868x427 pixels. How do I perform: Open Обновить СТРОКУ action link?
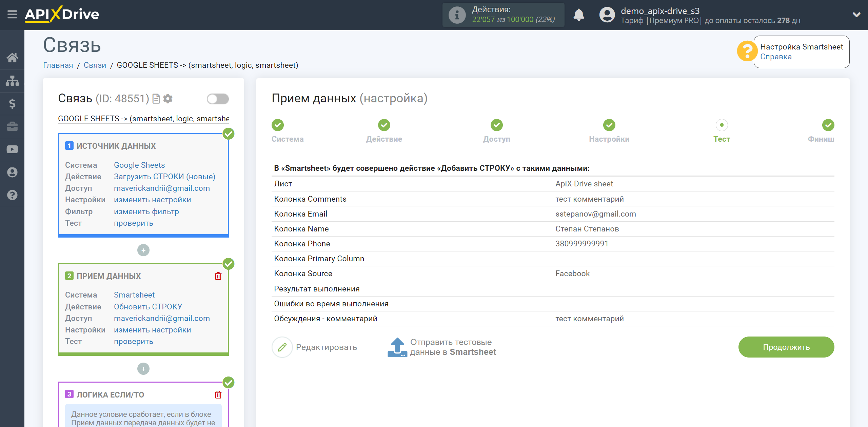pyautogui.click(x=148, y=307)
